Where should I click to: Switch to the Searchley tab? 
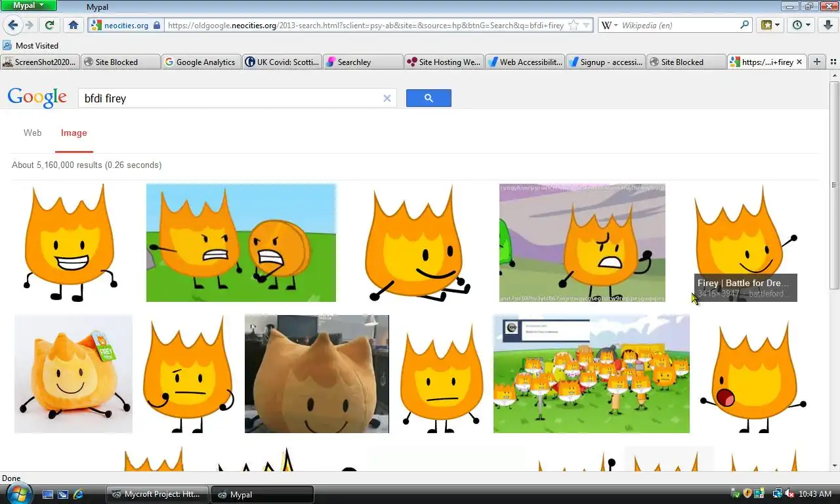(362, 62)
